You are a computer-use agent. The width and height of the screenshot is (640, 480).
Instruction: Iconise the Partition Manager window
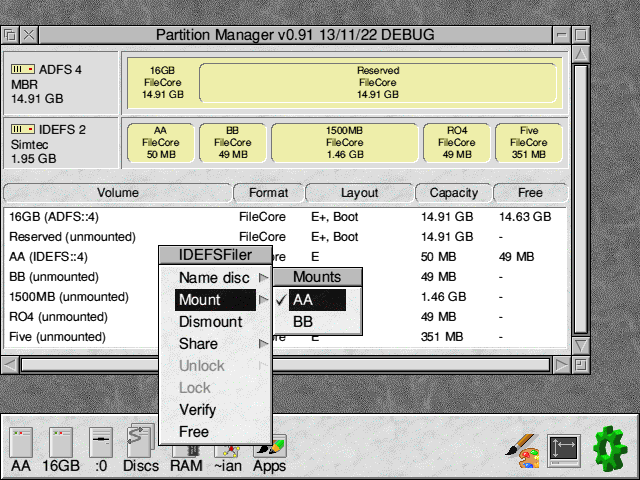562,35
